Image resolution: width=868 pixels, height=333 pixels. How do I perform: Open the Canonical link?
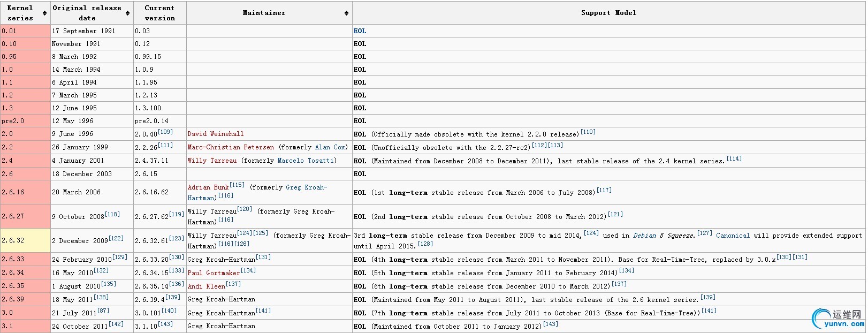pyautogui.click(x=733, y=236)
